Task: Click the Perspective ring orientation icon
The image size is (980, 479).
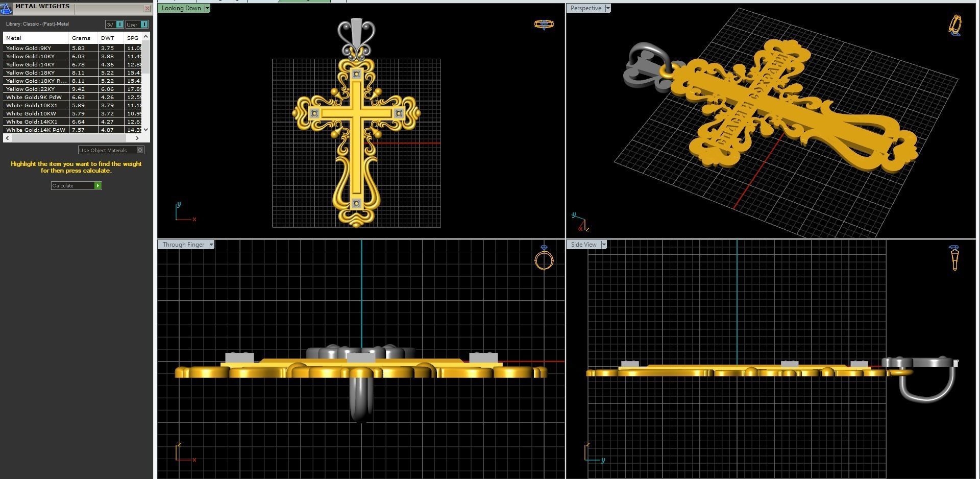Action: [955, 25]
